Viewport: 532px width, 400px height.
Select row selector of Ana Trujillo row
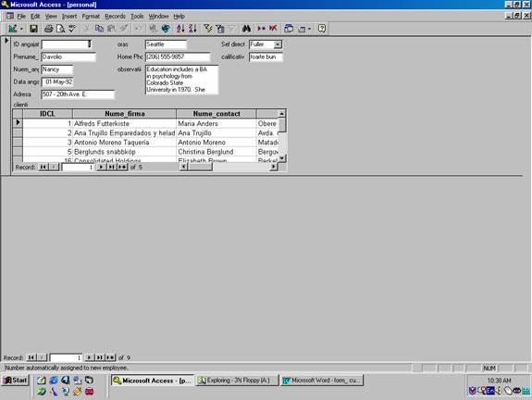tap(18, 132)
